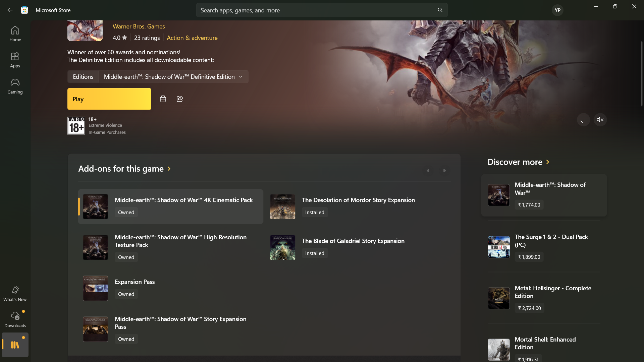Click the search magnifier icon

click(x=440, y=10)
